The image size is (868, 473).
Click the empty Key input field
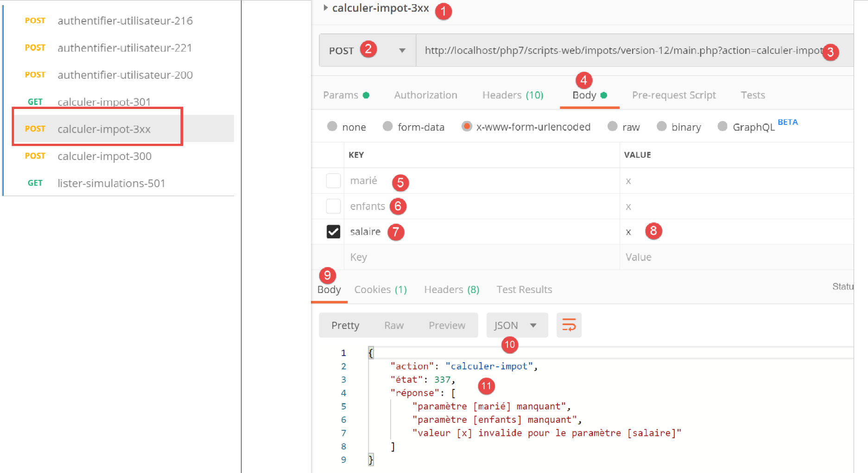(480, 257)
